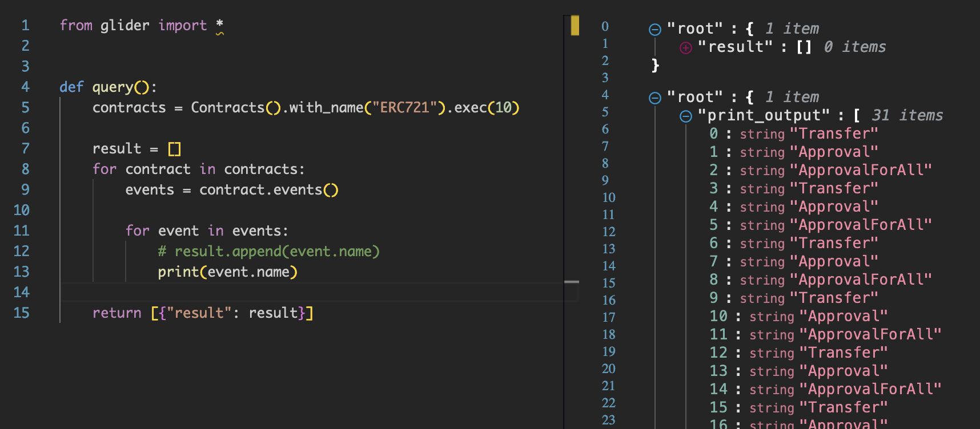Place cursor on print(event.name) statement
The image size is (980, 429).
click(227, 272)
